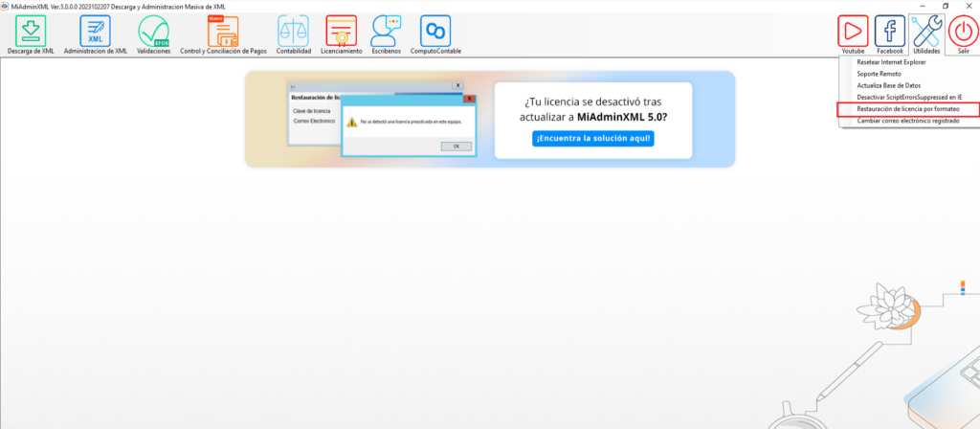Open the Descarga de XML tool
Screen dimensions: 980x429
(x=31, y=34)
